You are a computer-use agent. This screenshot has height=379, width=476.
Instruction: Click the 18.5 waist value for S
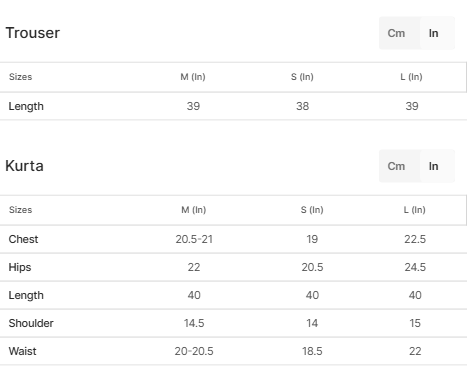[x=312, y=351]
